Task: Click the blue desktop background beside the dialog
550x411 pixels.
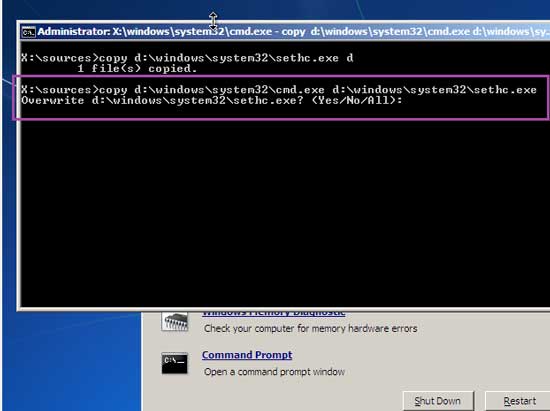Action: pyautogui.click(x=70, y=361)
